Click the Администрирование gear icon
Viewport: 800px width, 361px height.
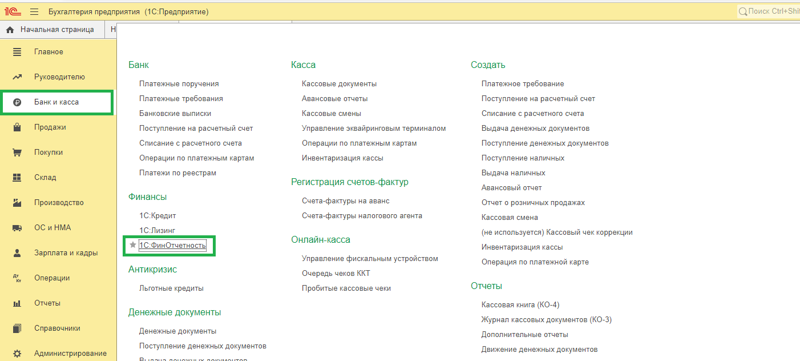point(17,353)
